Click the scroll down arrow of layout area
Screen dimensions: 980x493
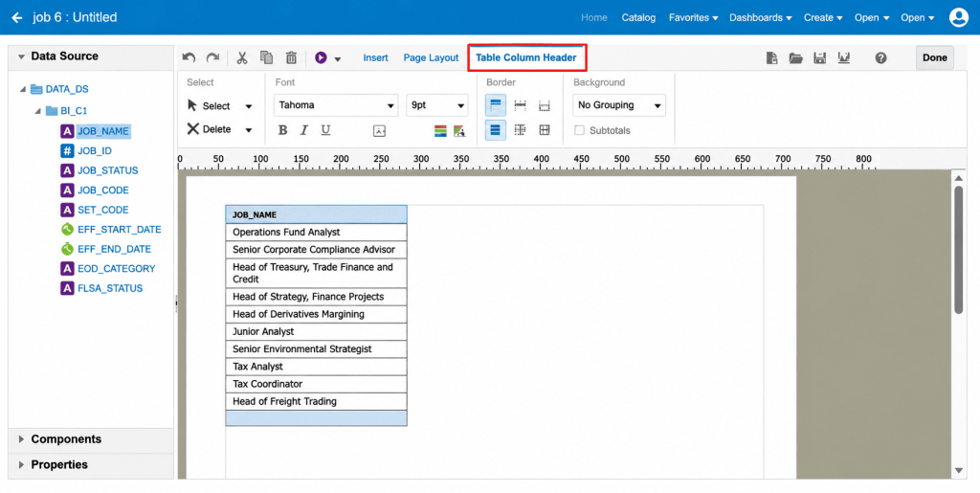959,471
